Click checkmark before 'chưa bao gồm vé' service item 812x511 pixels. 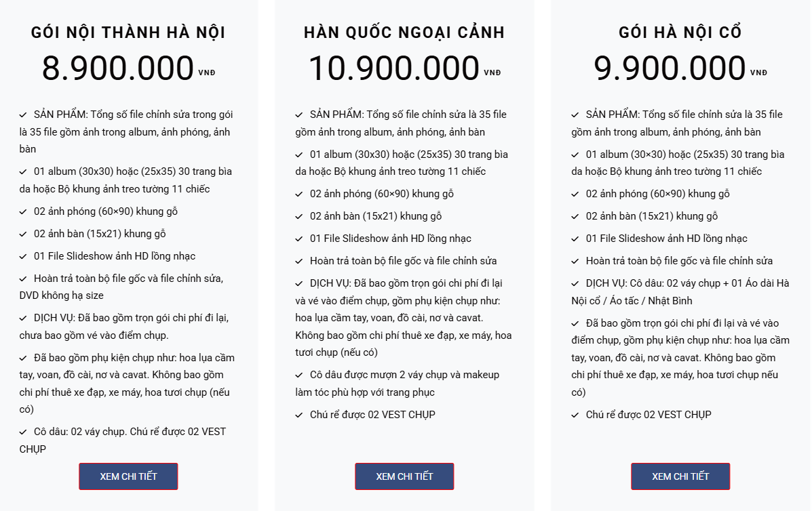pos(23,318)
